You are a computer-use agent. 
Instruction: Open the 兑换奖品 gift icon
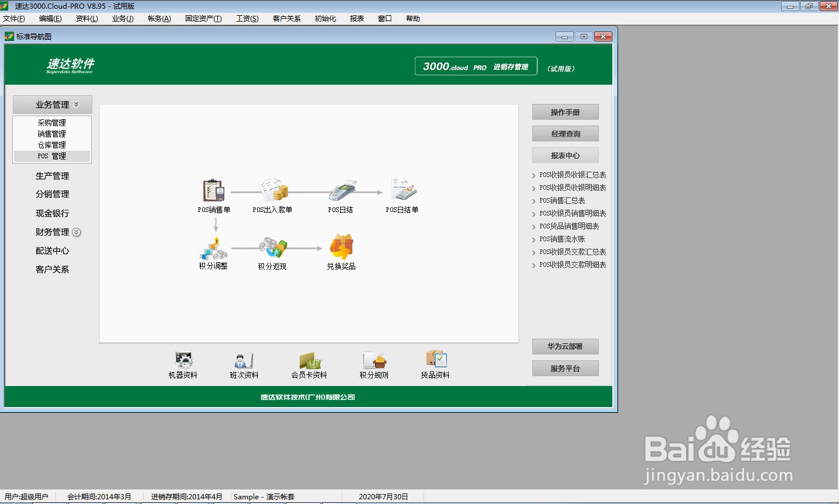click(341, 247)
